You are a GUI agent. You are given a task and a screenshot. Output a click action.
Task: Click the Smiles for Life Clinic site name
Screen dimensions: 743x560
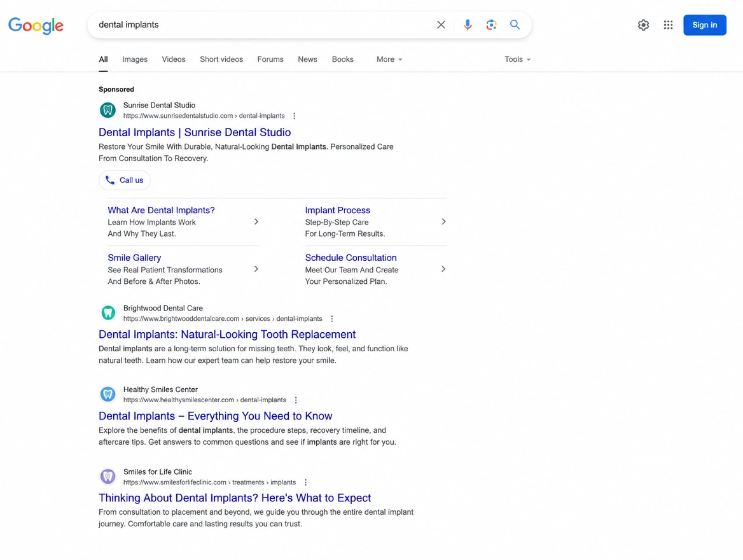tap(158, 472)
